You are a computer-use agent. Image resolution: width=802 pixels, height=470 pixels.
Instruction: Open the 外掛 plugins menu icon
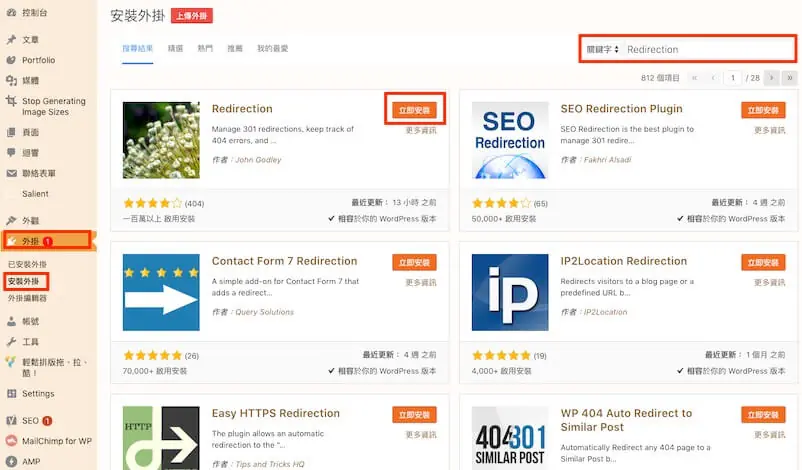pyautogui.click(x=11, y=241)
